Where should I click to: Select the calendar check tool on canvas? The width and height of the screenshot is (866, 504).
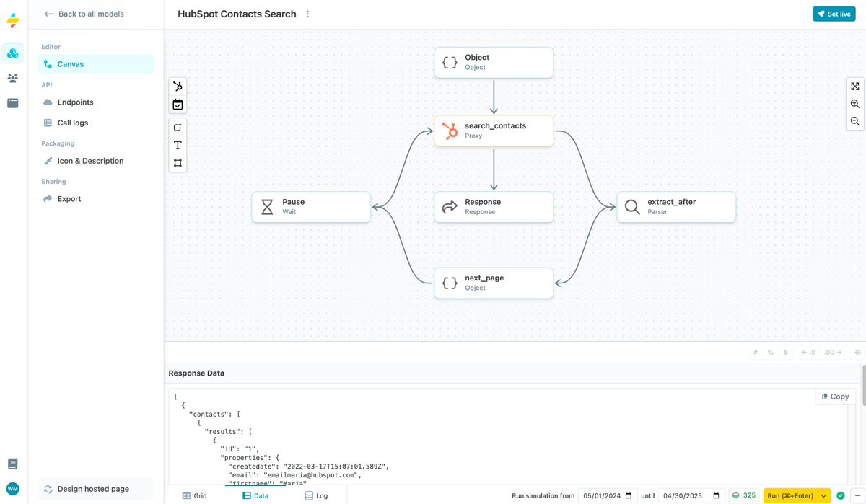178,105
